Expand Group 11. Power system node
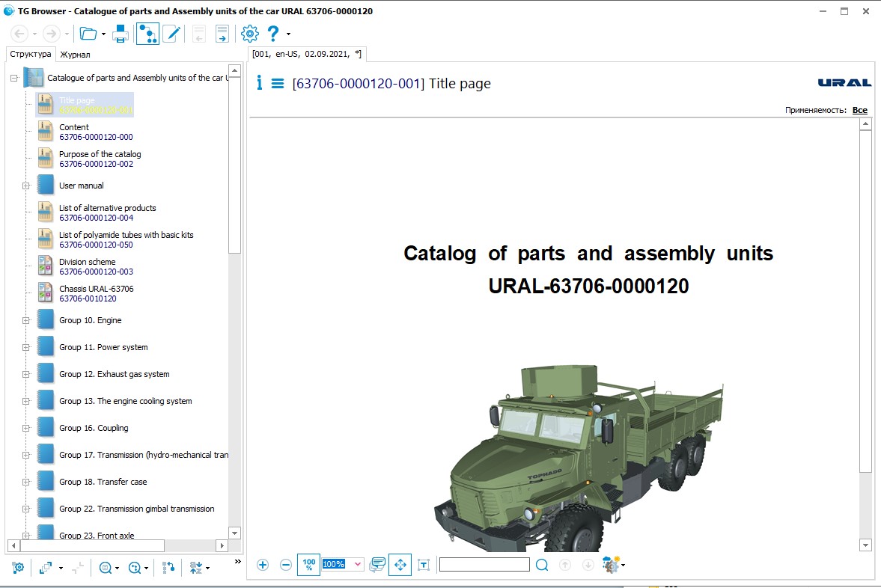This screenshot has height=588, width=881. 26,348
